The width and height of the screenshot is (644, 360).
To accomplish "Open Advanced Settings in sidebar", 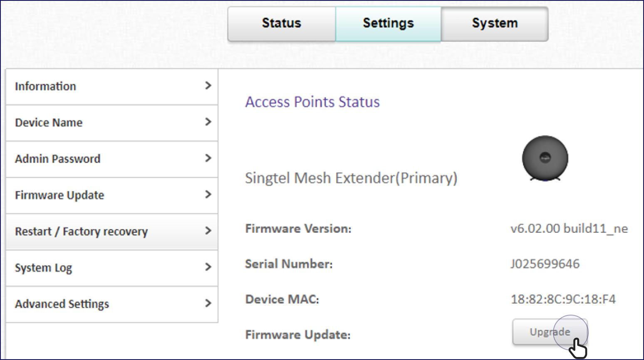I will tap(112, 304).
